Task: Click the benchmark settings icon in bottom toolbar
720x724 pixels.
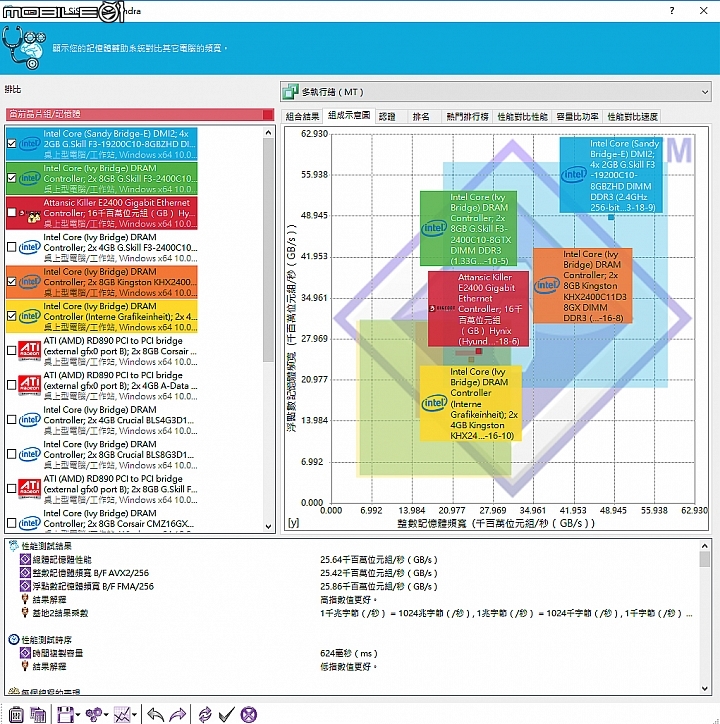Action: pos(16,714)
